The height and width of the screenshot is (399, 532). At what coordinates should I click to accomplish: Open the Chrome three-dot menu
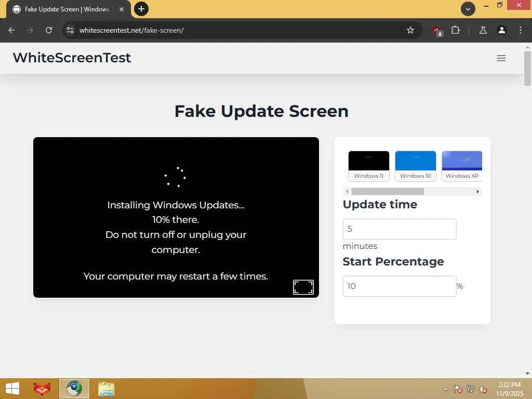521,30
